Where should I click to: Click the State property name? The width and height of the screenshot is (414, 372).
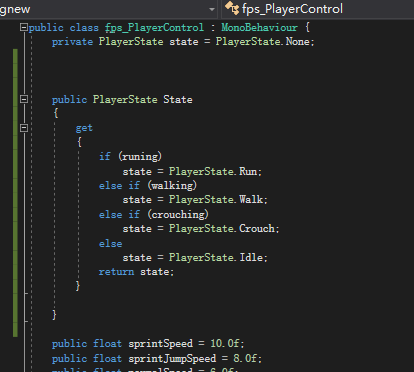pyautogui.click(x=178, y=99)
